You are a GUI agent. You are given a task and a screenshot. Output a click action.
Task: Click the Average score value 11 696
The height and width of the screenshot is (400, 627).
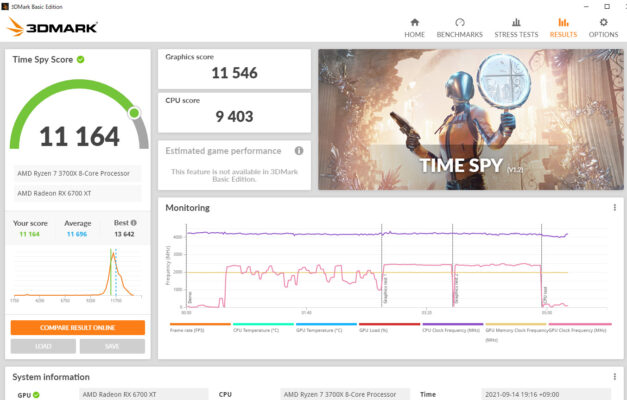[77, 234]
